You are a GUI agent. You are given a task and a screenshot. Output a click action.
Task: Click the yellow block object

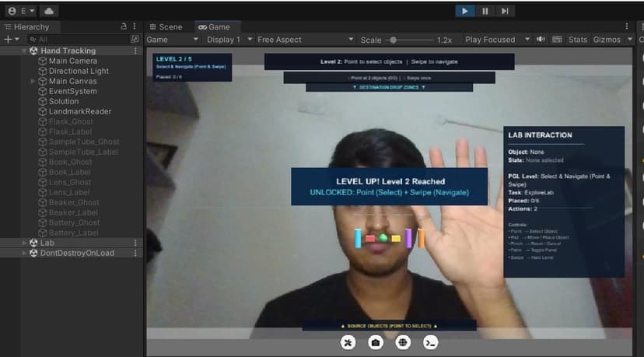396,238
